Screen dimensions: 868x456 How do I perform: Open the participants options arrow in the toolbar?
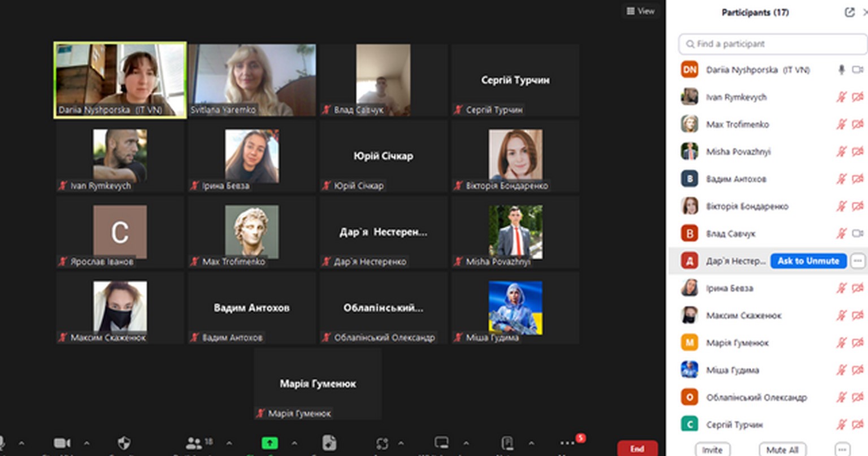229,444
